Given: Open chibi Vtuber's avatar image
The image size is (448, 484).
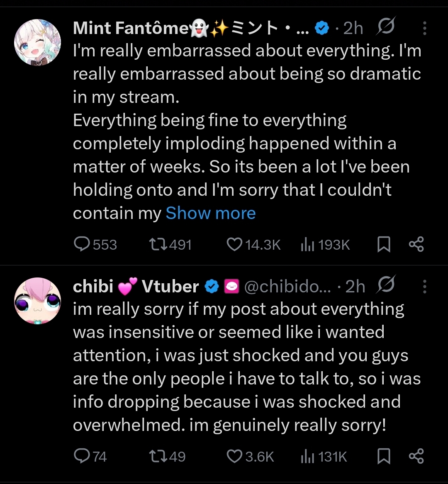Looking at the screenshot, I should point(37,301).
